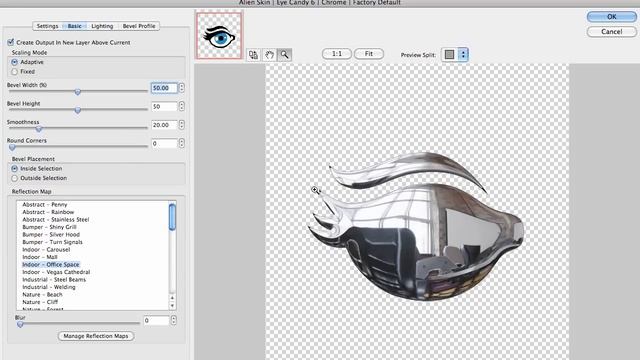Choose Inside Selection bevel placement
The image size is (640, 360).
click(15, 168)
